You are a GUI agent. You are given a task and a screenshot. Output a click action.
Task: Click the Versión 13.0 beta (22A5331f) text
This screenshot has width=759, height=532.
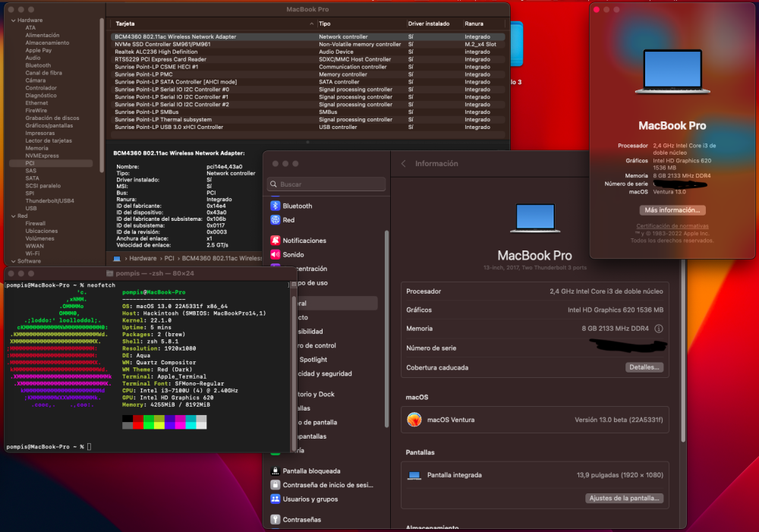tap(619, 420)
